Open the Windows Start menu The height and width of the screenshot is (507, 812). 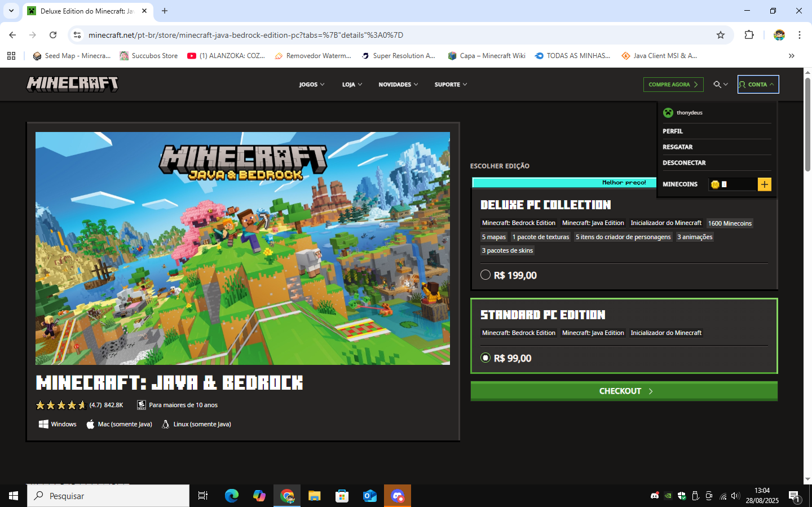click(14, 496)
